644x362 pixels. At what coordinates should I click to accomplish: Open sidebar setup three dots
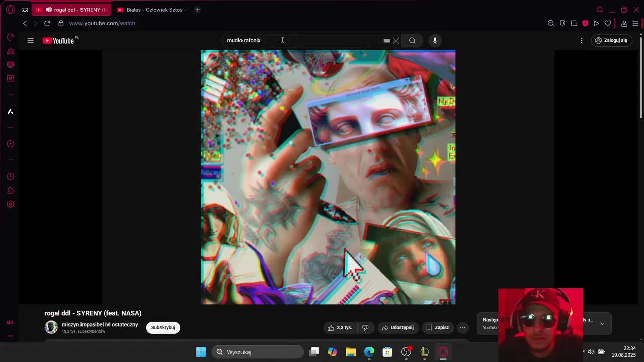tap(10, 336)
